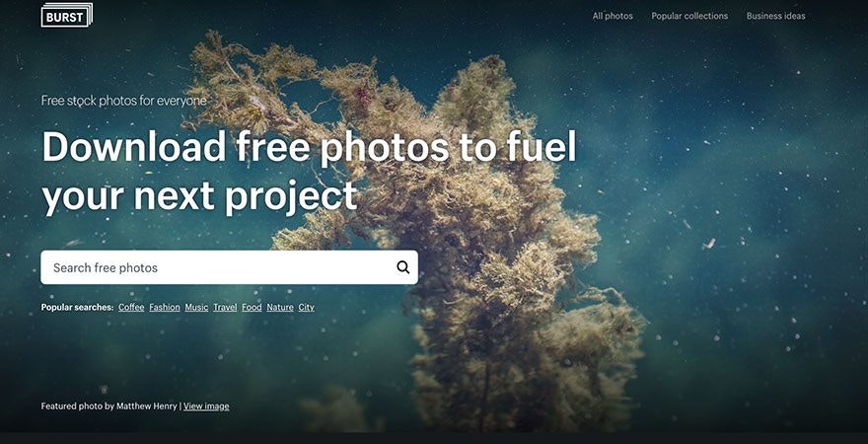This screenshot has width=868, height=444.
Task: Select the Coffee popular search link
Action: click(131, 307)
